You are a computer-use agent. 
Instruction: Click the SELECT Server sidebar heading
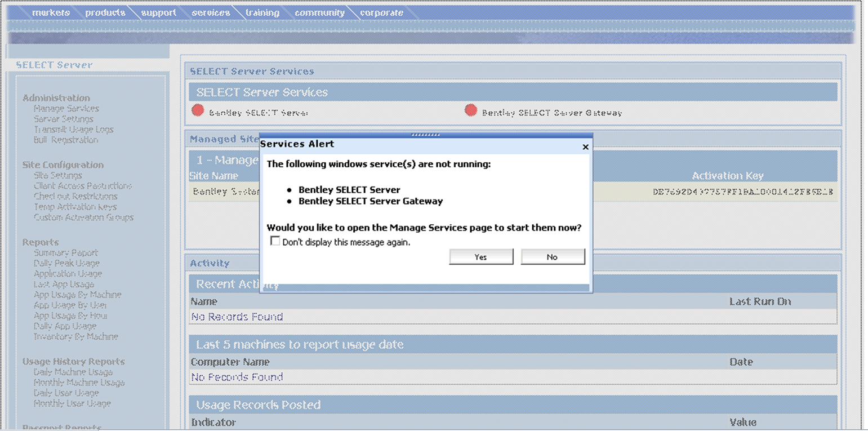point(54,65)
